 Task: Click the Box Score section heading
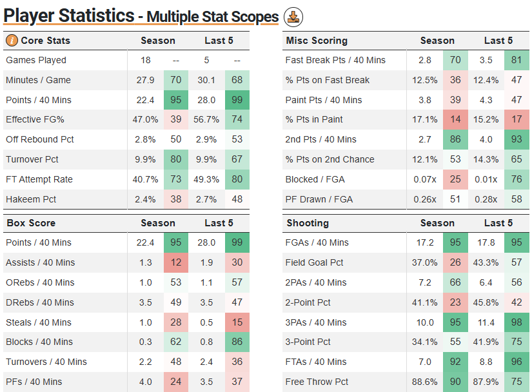pos(31,223)
